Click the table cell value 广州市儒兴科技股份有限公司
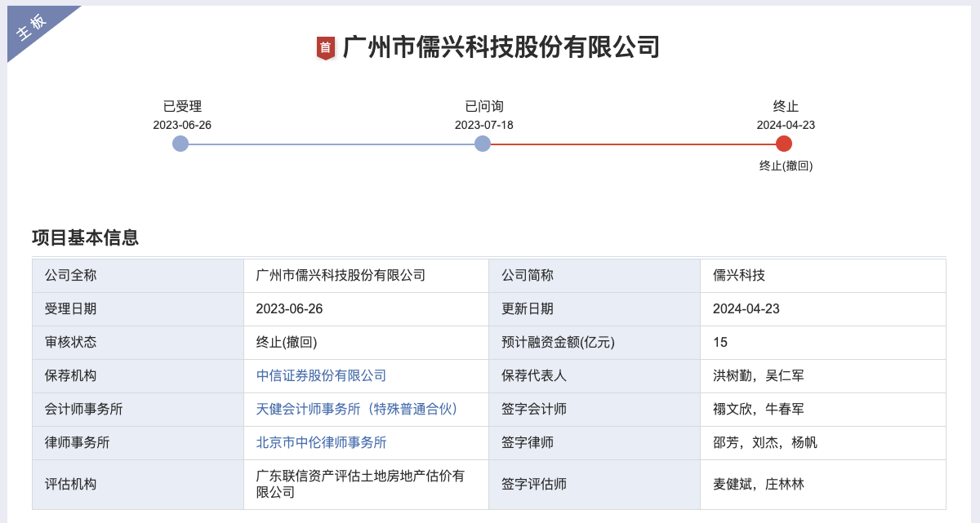 (x=366, y=276)
